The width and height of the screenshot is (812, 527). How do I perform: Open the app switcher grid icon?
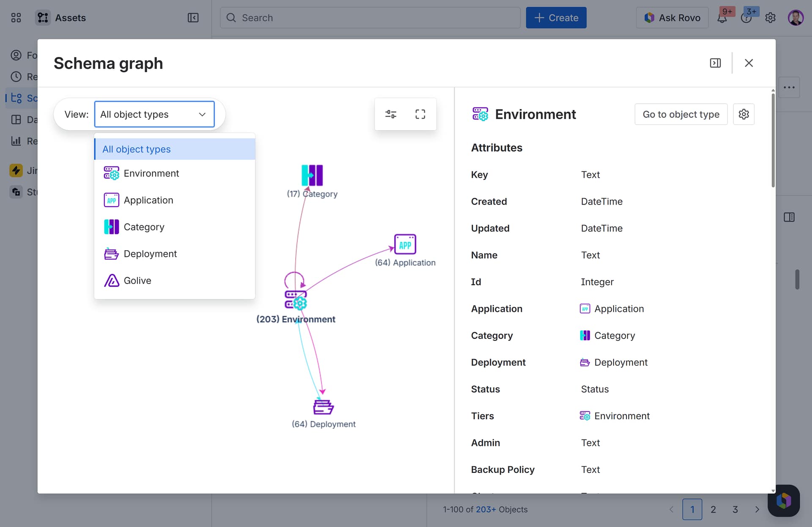(x=16, y=18)
